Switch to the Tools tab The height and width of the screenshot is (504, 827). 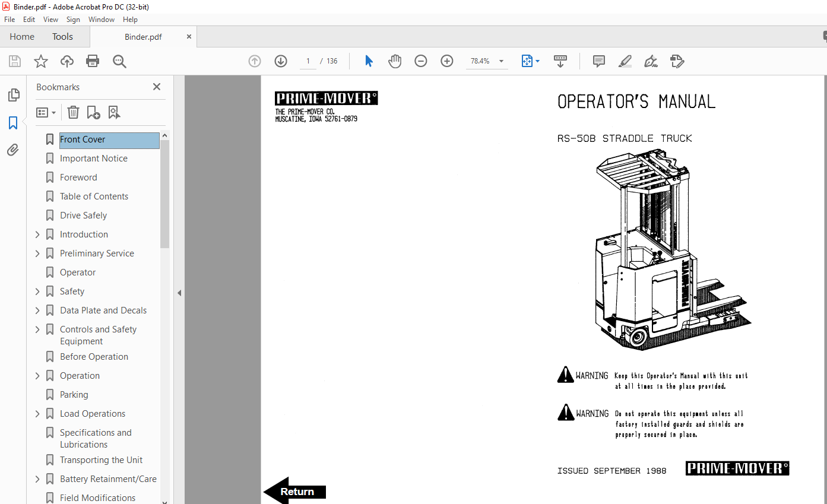(x=62, y=37)
